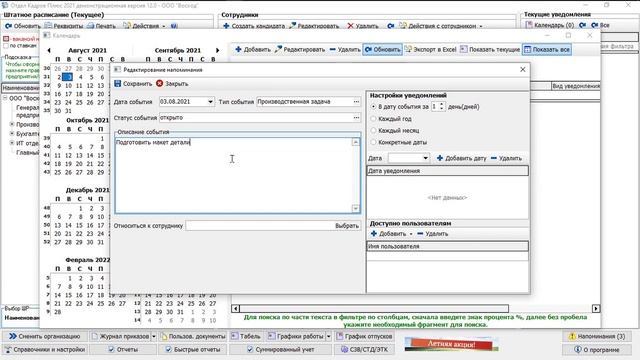
Task: Open Пользов. документы
Action: click(x=193, y=336)
